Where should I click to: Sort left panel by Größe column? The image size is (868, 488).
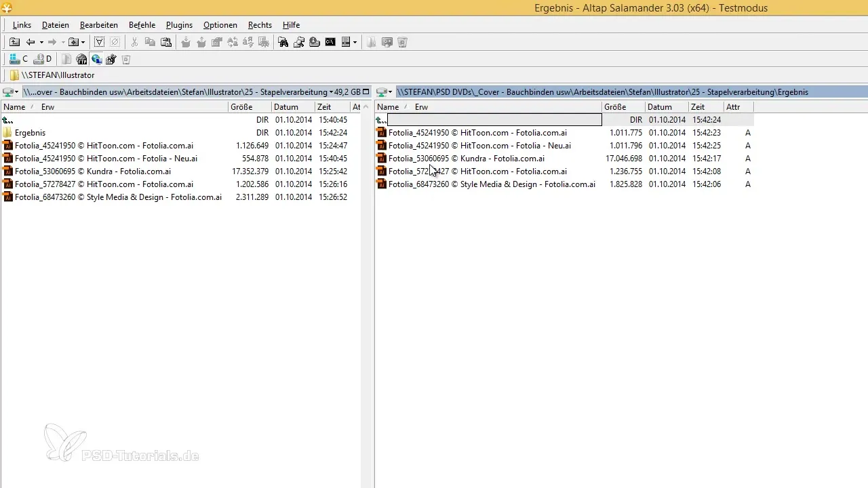[249, 107]
